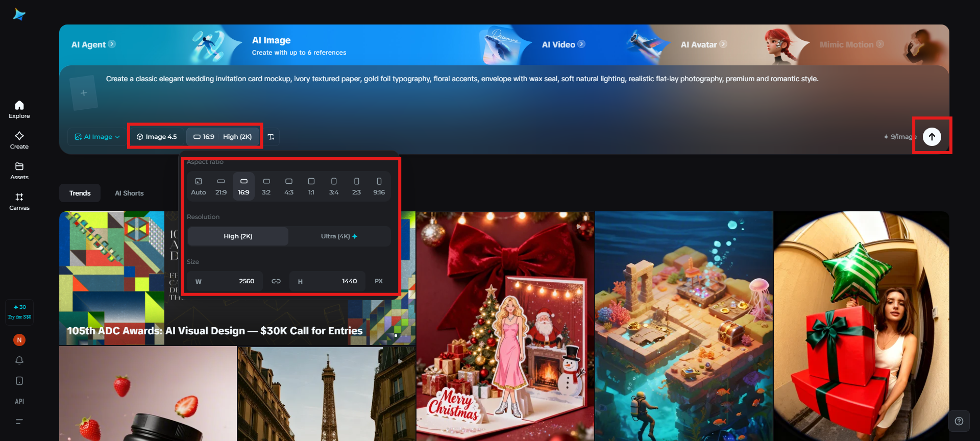Click the app logo in the corner
Image resolution: width=980 pixels, height=441 pixels.
19,14
